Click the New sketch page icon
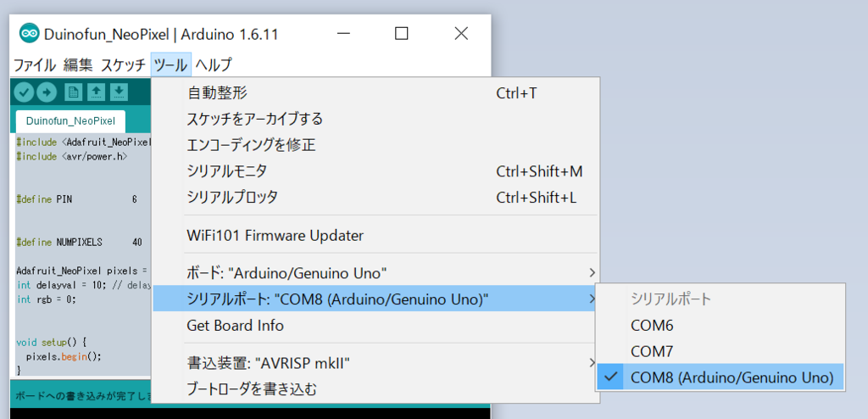This screenshot has height=419, width=868. [74, 92]
